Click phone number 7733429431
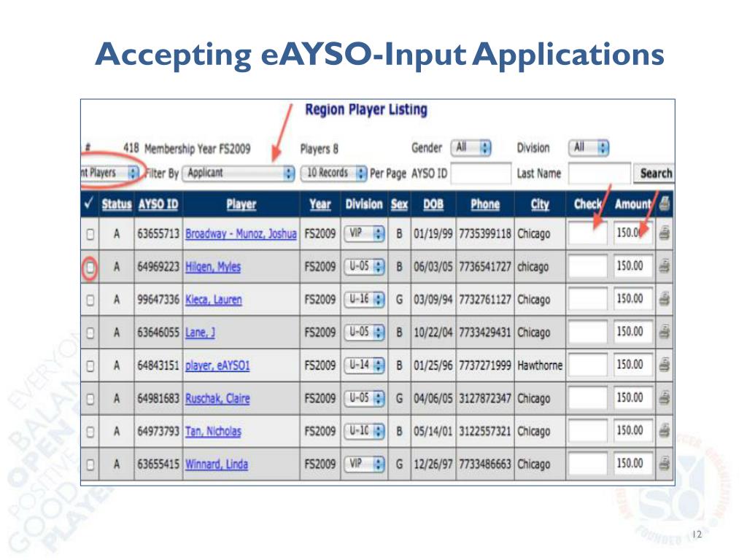 click(x=485, y=332)
